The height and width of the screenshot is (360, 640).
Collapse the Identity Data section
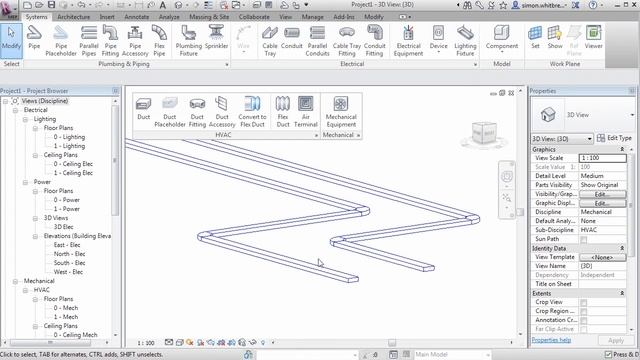tap(622, 248)
